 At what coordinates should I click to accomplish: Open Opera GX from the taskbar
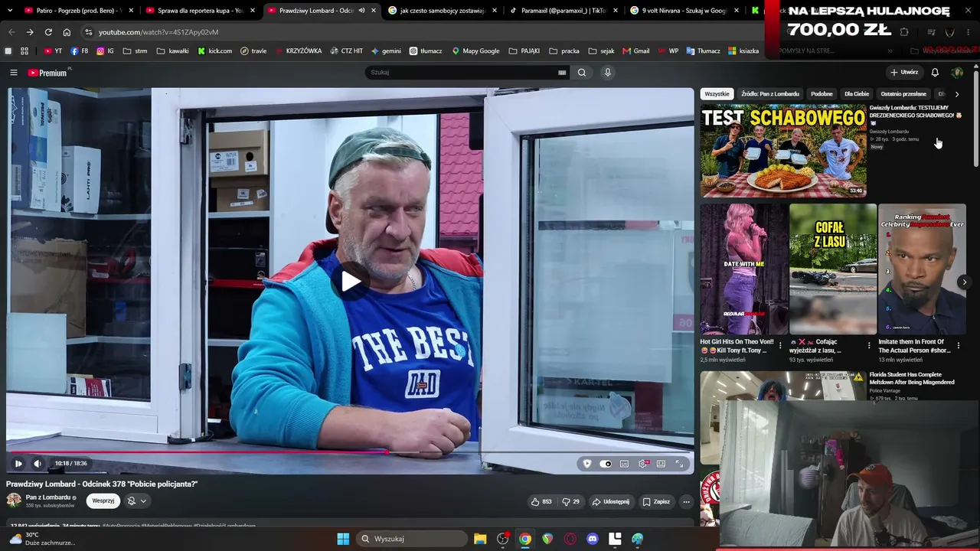point(570,539)
